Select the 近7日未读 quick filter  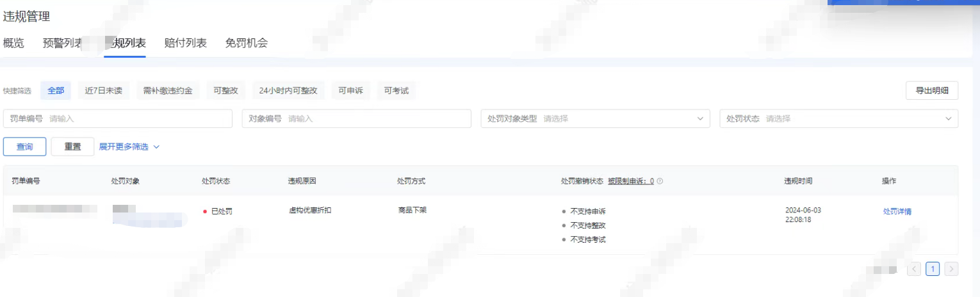tap(103, 90)
